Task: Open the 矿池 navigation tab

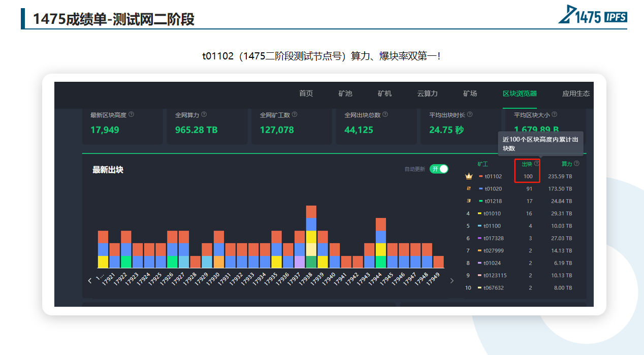Action: coord(345,93)
